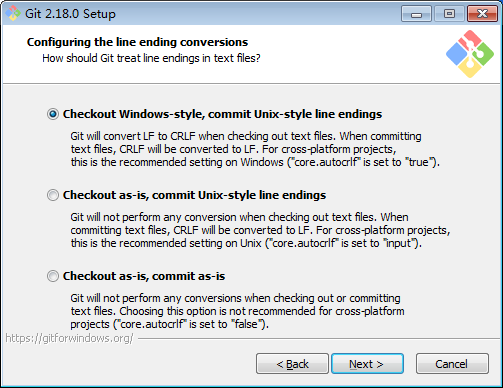Screen dimensions: 503x388
Task: Click the description mentioning core.autocrlf set to input
Action: pos(260,230)
